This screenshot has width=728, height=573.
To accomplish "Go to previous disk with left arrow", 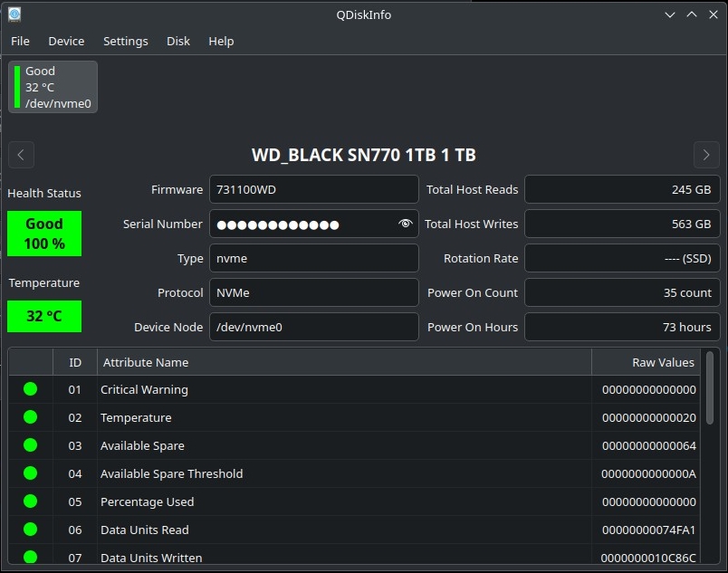I will 21,155.
